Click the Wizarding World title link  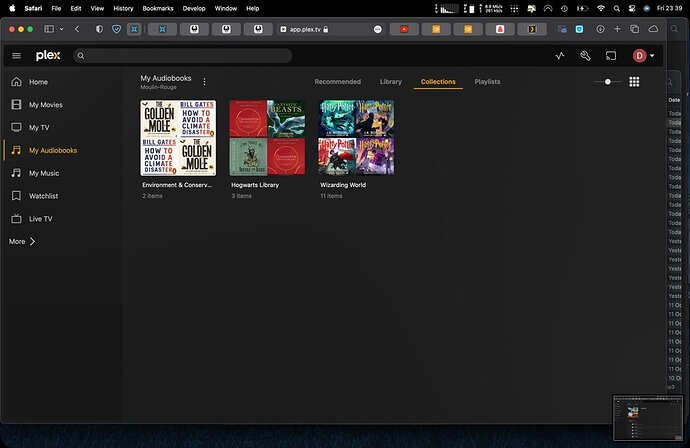point(343,185)
